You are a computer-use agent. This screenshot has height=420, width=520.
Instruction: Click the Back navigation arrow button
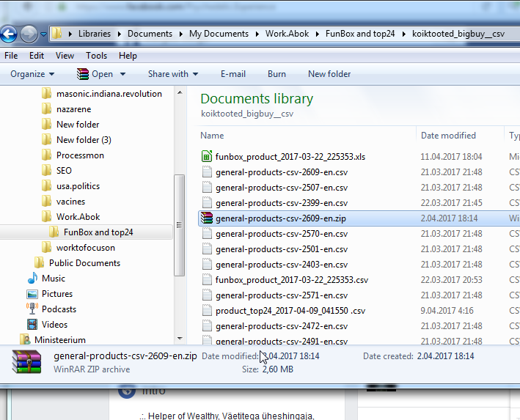click(9, 34)
